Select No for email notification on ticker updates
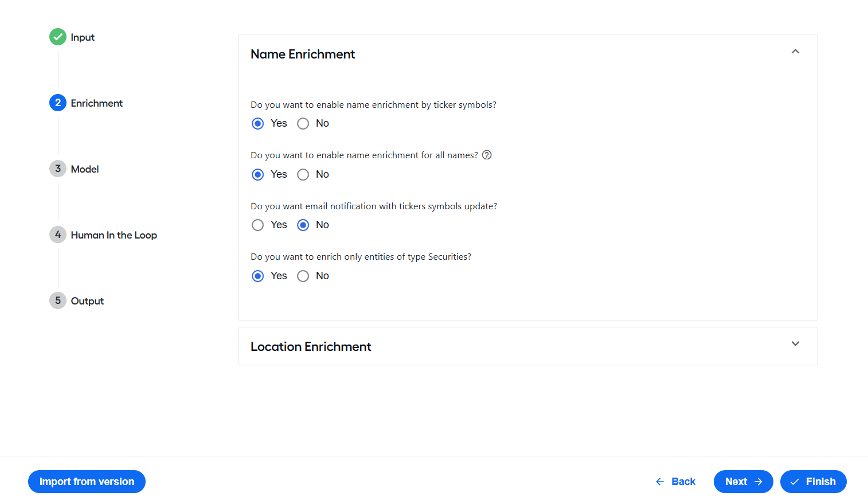 (x=303, y=225)
